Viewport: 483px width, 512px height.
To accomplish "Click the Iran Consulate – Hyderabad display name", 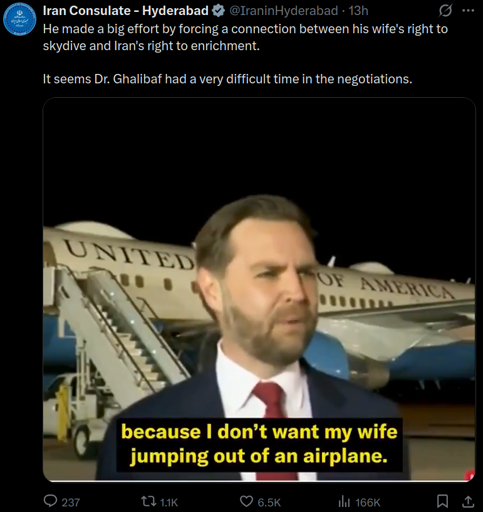I will click(x=126, y=11).
